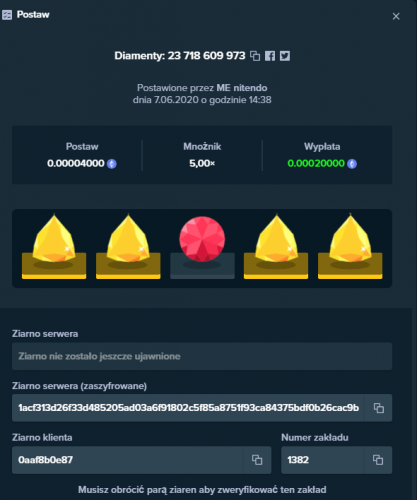This screenshot has height=500, width=417.
Task: Copy the Numer zakładu value
Action: 378,460
